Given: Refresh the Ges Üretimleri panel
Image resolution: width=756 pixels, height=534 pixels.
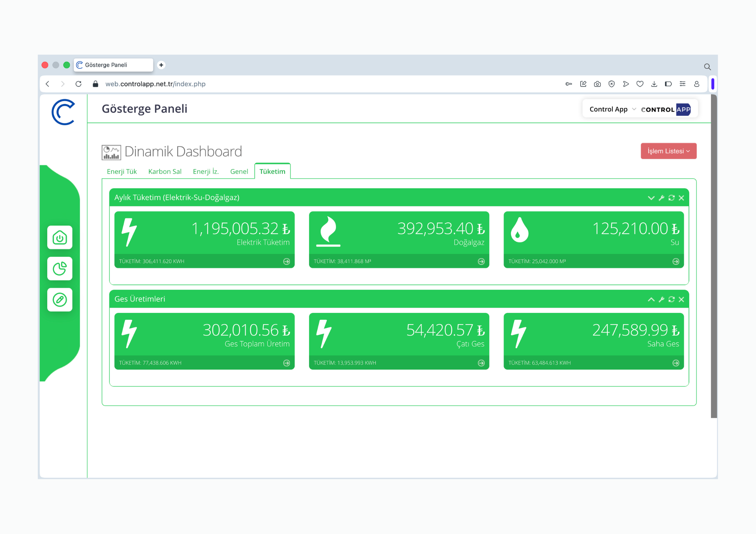Looking at the screenshot, I should pos(671,299).
